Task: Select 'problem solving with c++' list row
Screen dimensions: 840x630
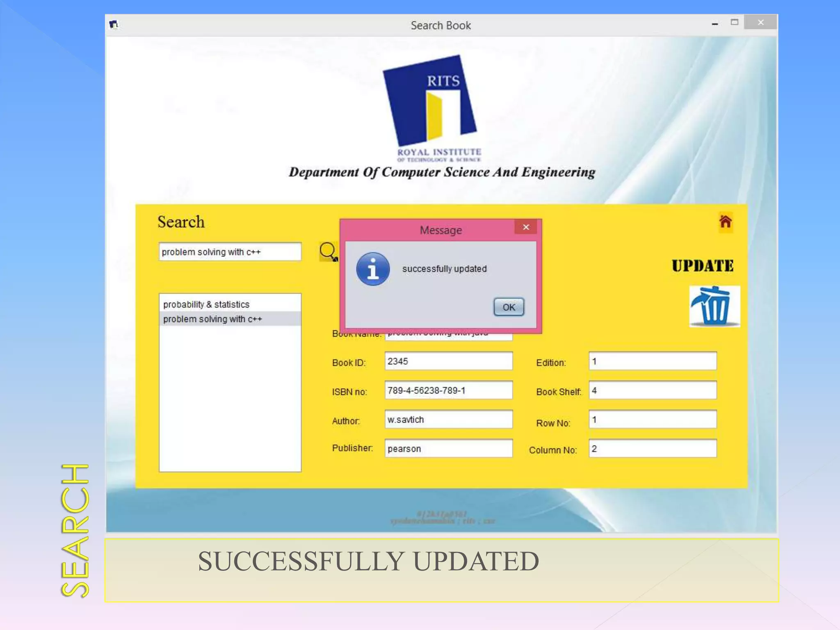Action: point(230,319)
